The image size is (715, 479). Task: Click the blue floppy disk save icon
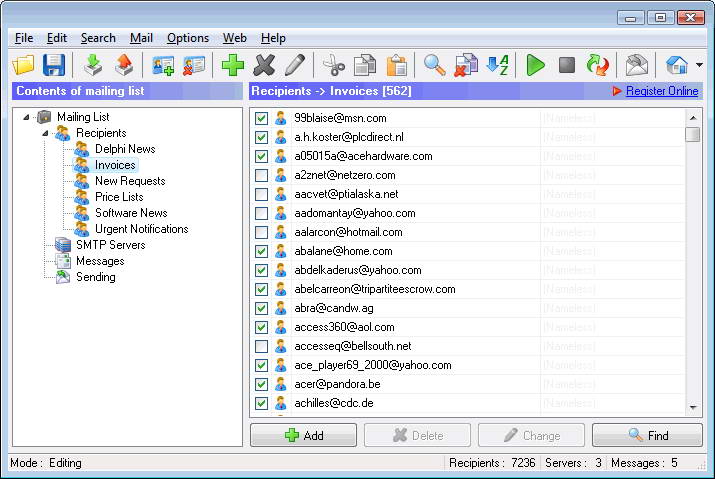pyautogui.click(x=54, y=65)
